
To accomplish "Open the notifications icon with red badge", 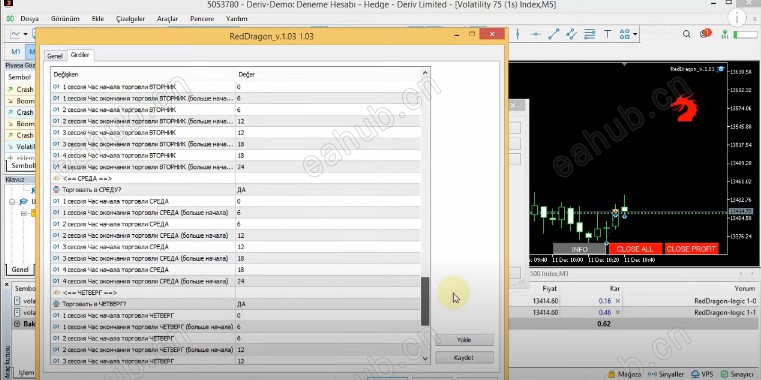I will [705, 33].
